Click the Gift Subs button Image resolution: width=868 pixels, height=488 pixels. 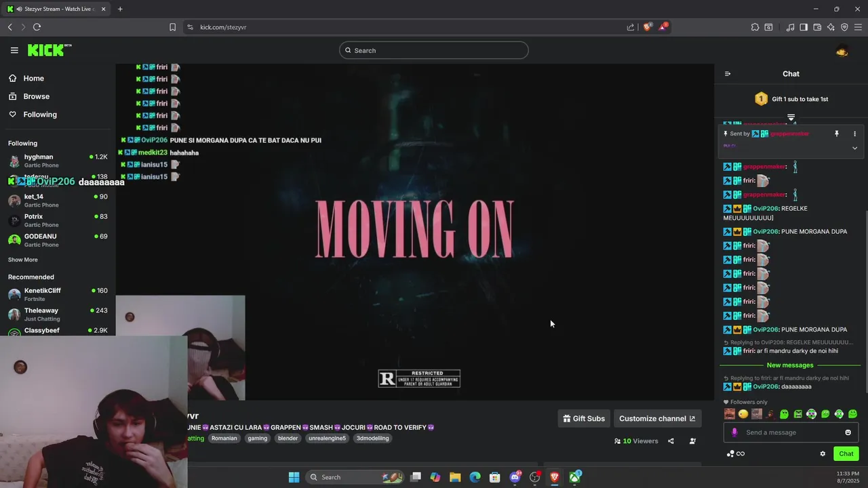coord(584,419)
